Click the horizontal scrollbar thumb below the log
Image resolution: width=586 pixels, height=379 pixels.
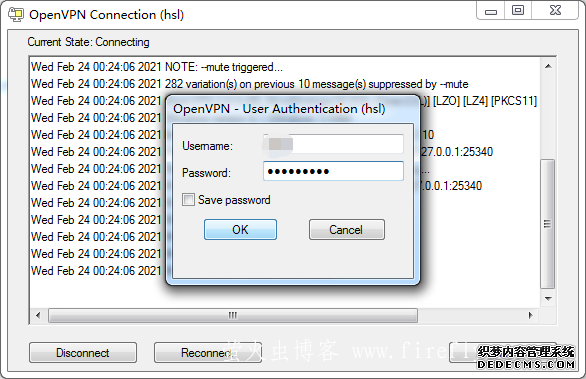coord(233,315)
